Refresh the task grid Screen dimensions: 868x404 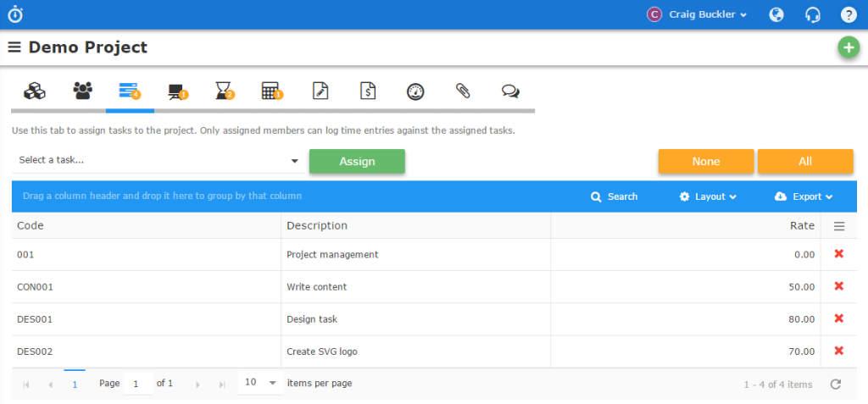tap(836, 384)
